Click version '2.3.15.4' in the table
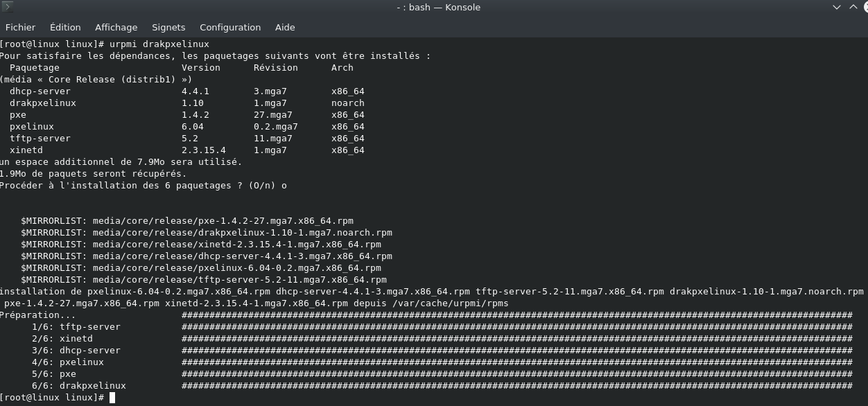 (203, 150)
